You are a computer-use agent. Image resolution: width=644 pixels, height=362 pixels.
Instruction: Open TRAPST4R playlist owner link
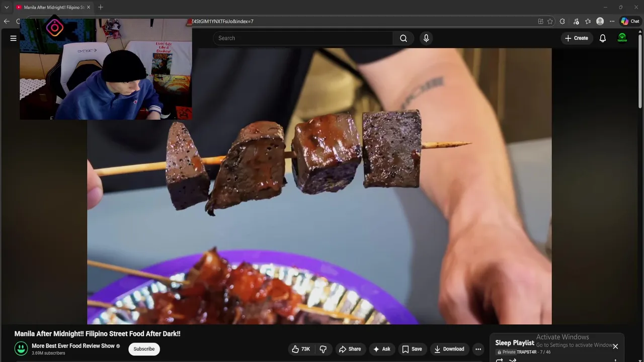527,352
